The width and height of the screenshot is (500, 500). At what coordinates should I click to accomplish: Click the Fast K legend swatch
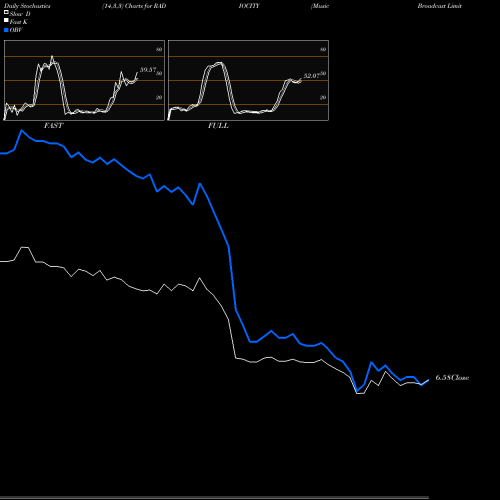[6, 20]
